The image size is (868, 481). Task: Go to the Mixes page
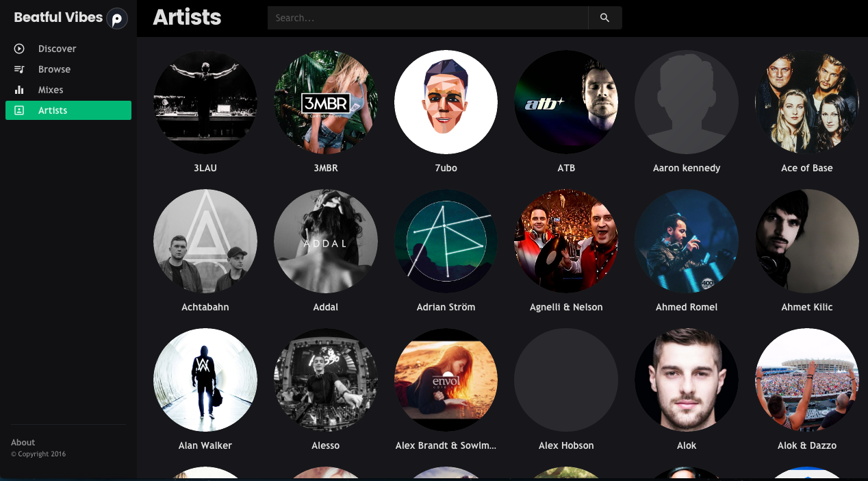pyautogui.click(x=51, y=90)
